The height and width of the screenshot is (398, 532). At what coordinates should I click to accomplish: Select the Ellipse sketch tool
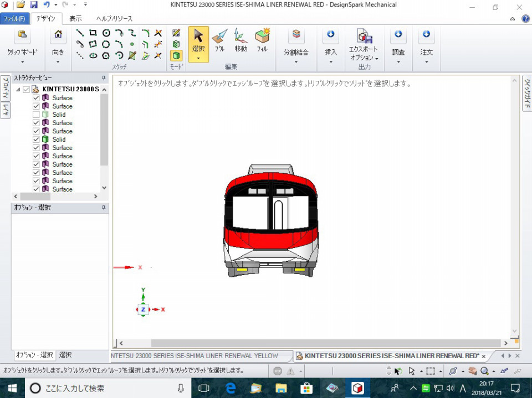tap(93, 55)
